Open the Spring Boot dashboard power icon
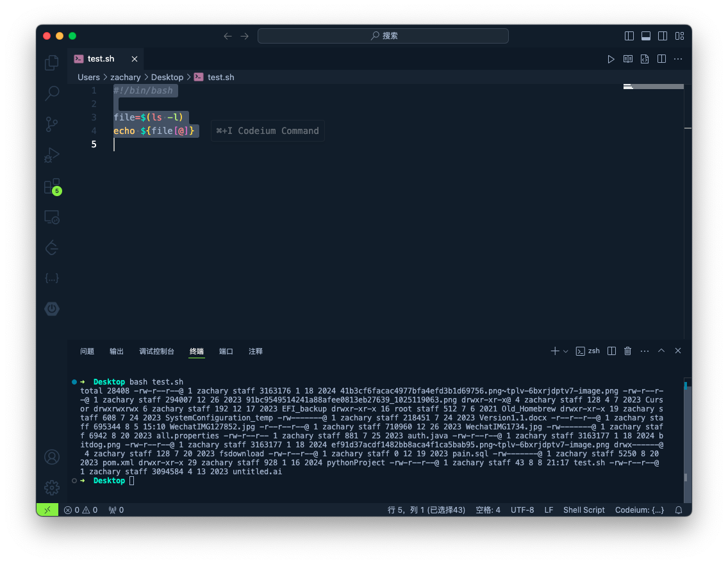Image resolution: width=728 pixels, height=564 pixels. pyautogui.click(x=51, y=309)
